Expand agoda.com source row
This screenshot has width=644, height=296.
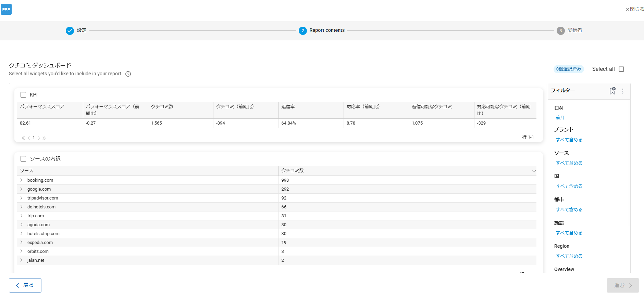(x=21, y=224)
